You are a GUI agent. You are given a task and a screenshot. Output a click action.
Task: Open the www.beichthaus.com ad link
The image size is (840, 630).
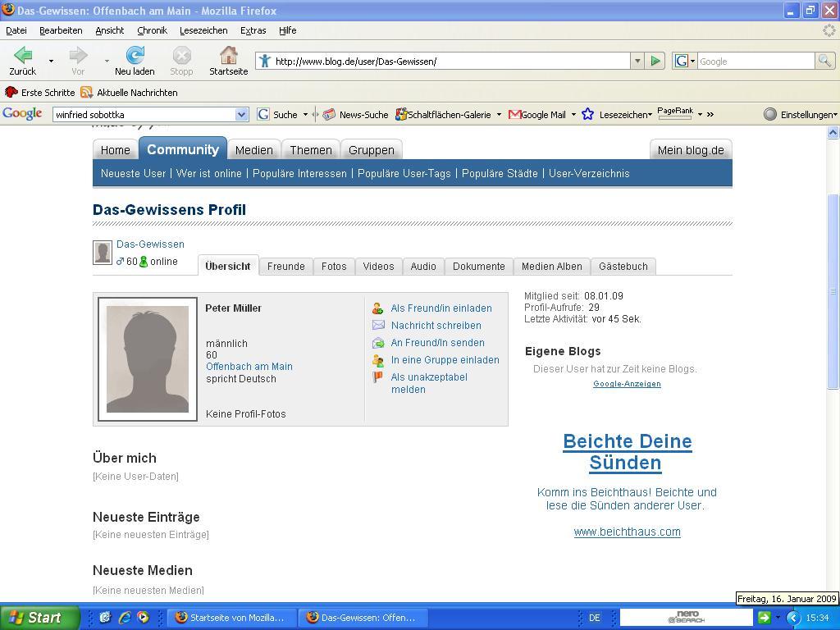click(x=627, y=532)
